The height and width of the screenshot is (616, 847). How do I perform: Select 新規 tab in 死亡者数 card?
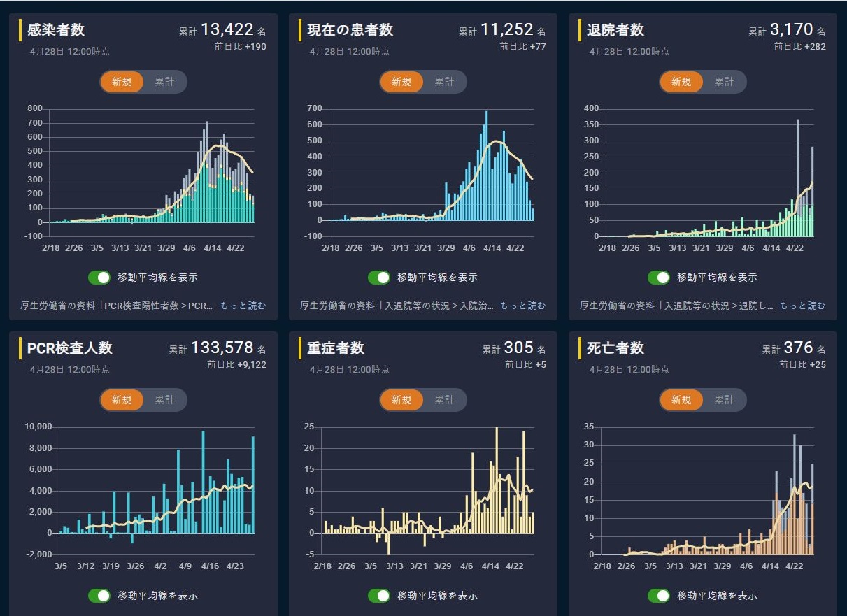coord(681,400)
